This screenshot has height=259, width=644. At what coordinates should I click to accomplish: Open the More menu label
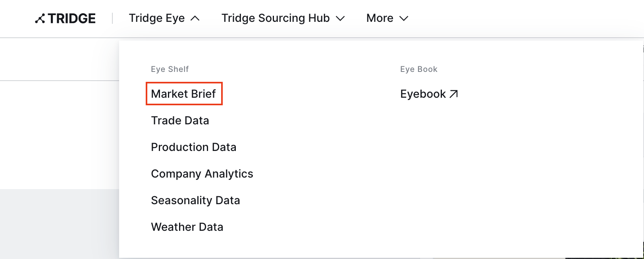380,18
